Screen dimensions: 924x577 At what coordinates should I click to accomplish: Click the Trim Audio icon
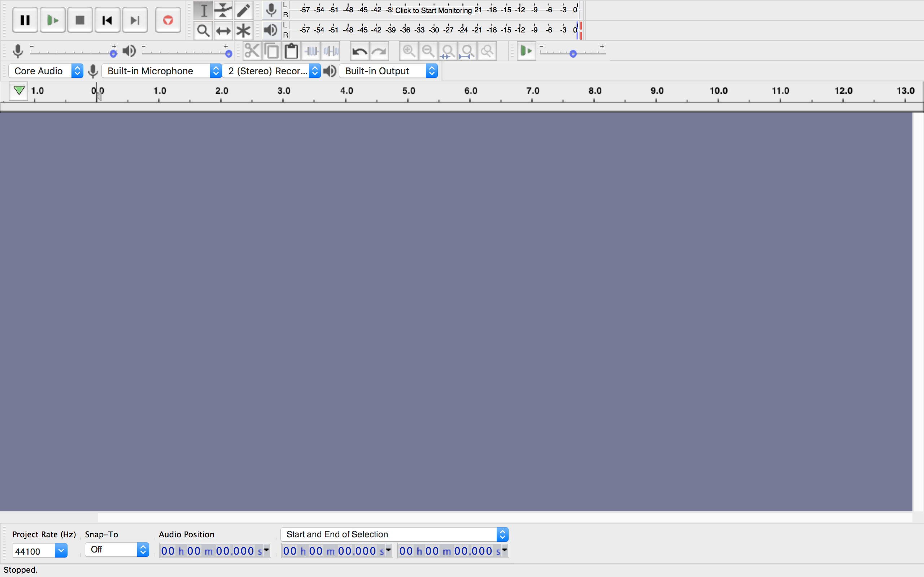pyautogui.click(x=311, y=50)
